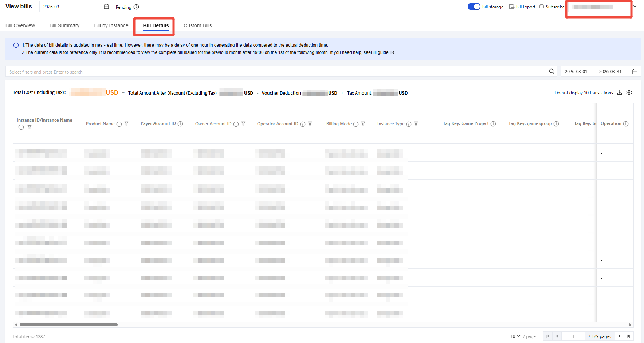Filter by Product Name column
Image resolution: width=644 pixels, height=343 pixels.
pos(126,124)
